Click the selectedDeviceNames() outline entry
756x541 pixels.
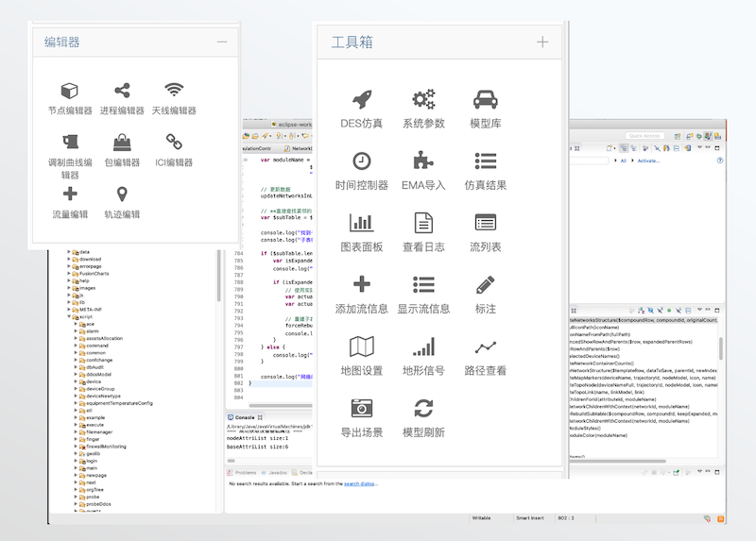(x=594, y=356)
